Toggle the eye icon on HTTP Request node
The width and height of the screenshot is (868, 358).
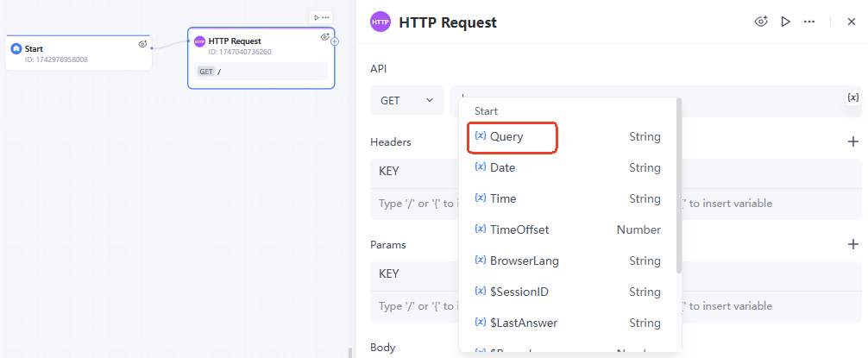pos(325,36)
